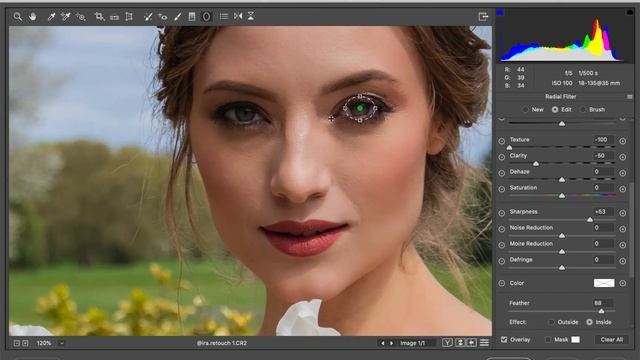Viewport: 640px width, 360px height.
Task: Click the green radial filter pin on eye
Action: [x=360, y=109]
